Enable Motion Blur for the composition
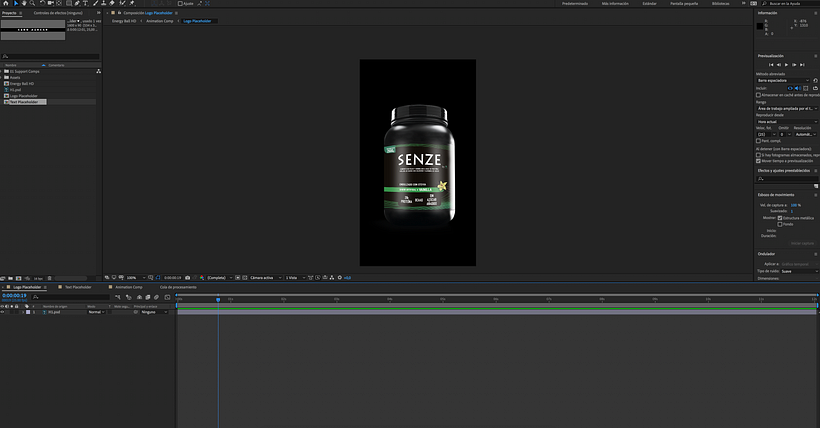 156,297
